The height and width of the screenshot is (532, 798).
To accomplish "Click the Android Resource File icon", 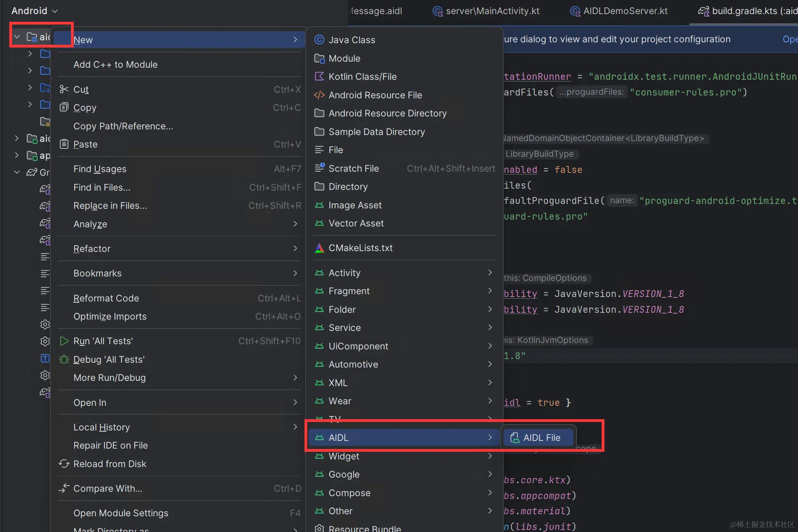I will click(x=319, y=95).
